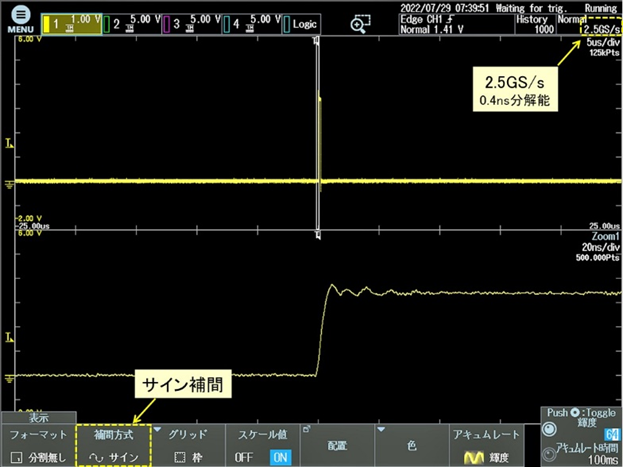Select the 輝度 intensity knob icon

(x=550, y=429)
